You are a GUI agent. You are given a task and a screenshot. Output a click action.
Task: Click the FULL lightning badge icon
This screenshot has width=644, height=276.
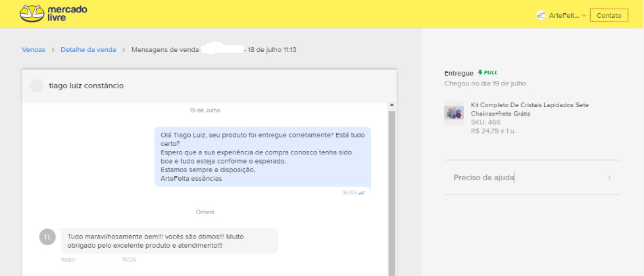[487, 72]
